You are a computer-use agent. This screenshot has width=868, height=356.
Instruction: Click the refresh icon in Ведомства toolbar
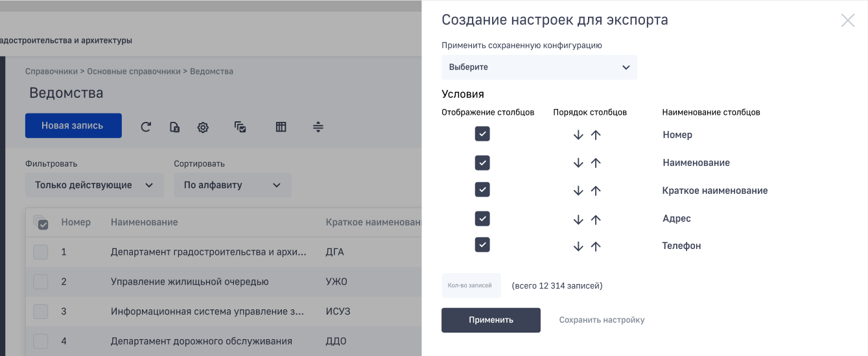tap(146, 127)
